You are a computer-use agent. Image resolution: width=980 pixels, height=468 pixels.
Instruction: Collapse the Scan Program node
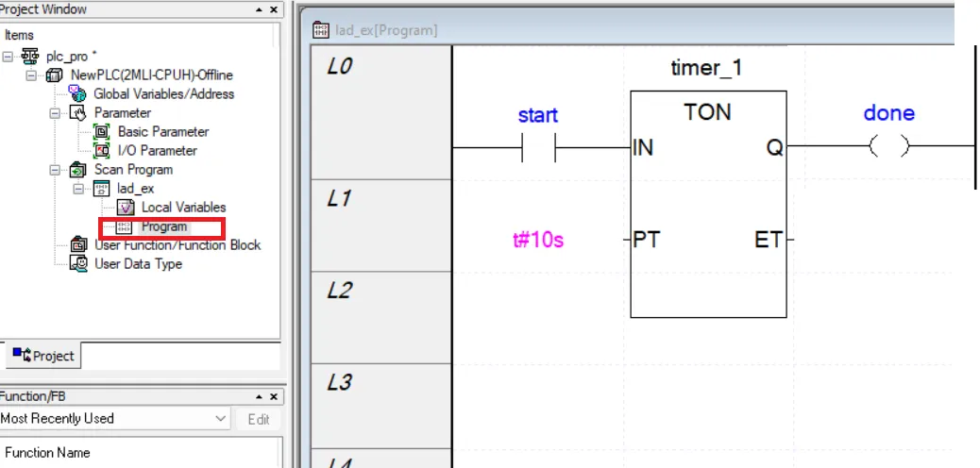pyautogui.click(x=55, y=169)
